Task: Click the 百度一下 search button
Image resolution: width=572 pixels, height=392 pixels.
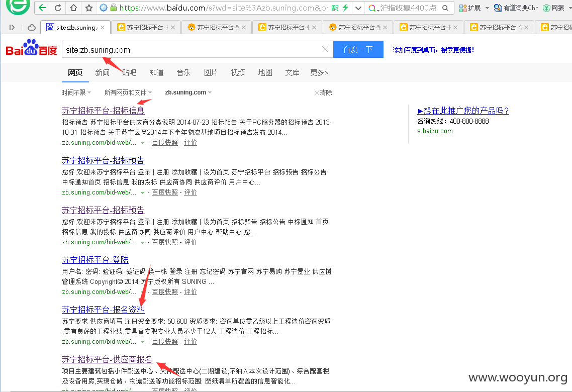Action: point(358,49)
